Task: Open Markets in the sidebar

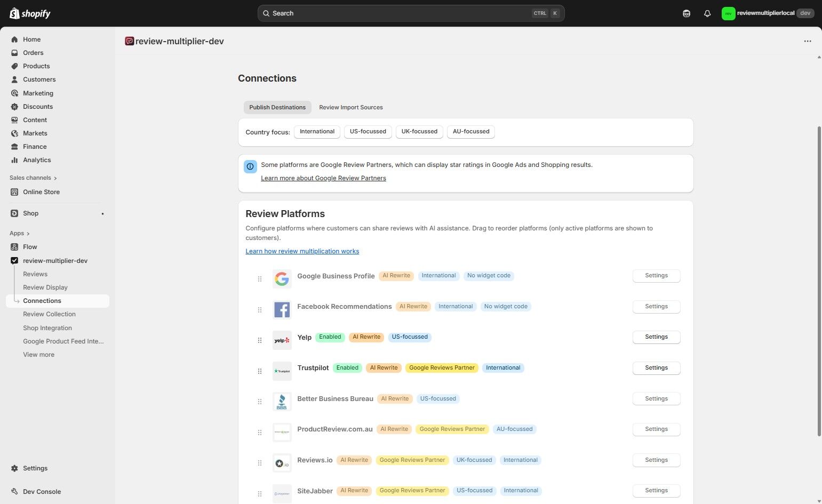Action: coord(58,133)
